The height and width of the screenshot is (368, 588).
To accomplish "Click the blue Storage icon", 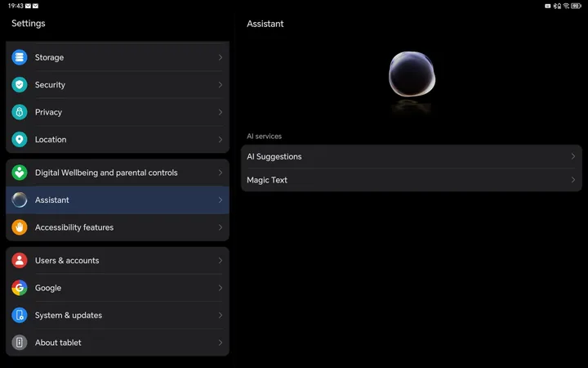I will pos(20,58).
